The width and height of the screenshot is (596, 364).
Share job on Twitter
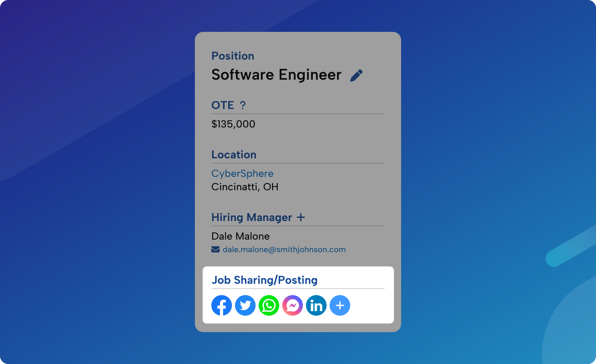point(245,305)
